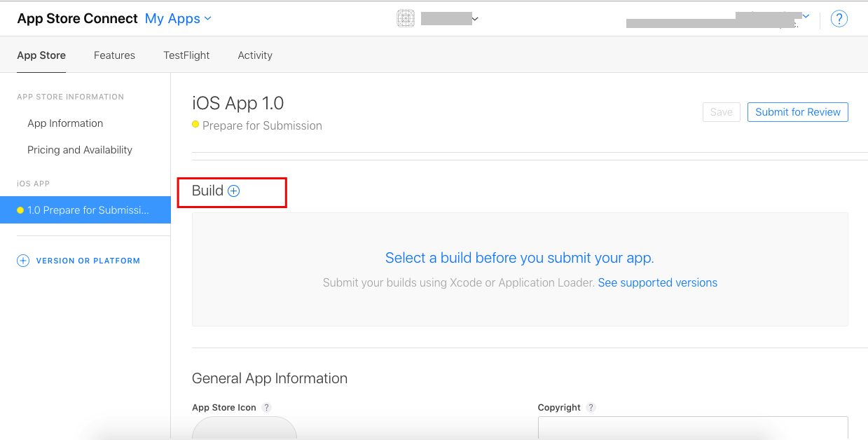Show help for Copyright field

(x=591, y=408)
